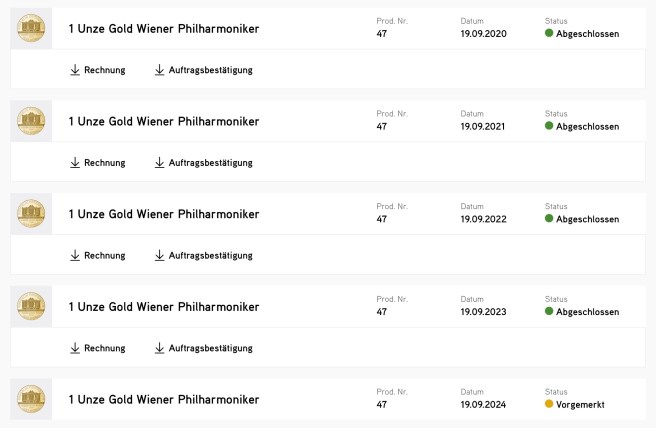Open product title of the 19.09.2021 order
656x428 pixels.
click(x=163, y=121)
